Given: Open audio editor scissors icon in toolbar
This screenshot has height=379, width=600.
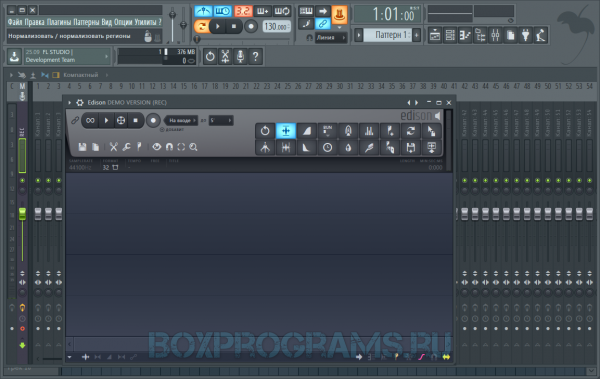Looking at the screenshot, I should point(225,57).
